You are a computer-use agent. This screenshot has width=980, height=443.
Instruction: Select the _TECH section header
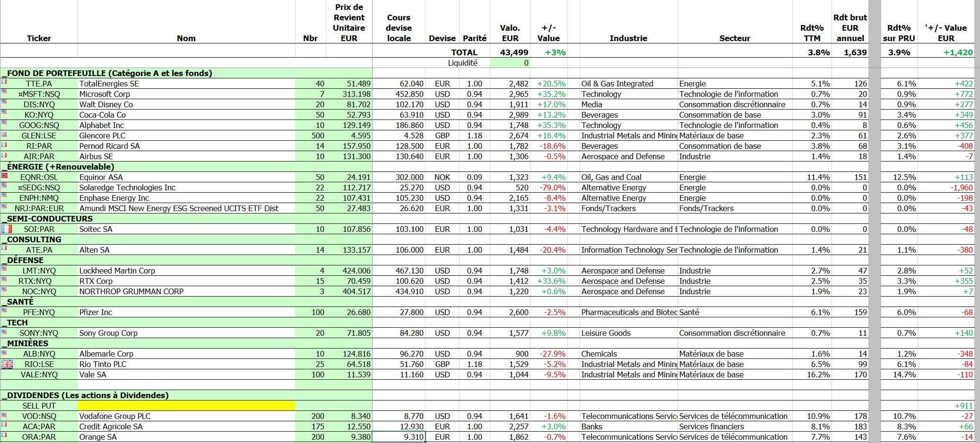click(186, 323)
